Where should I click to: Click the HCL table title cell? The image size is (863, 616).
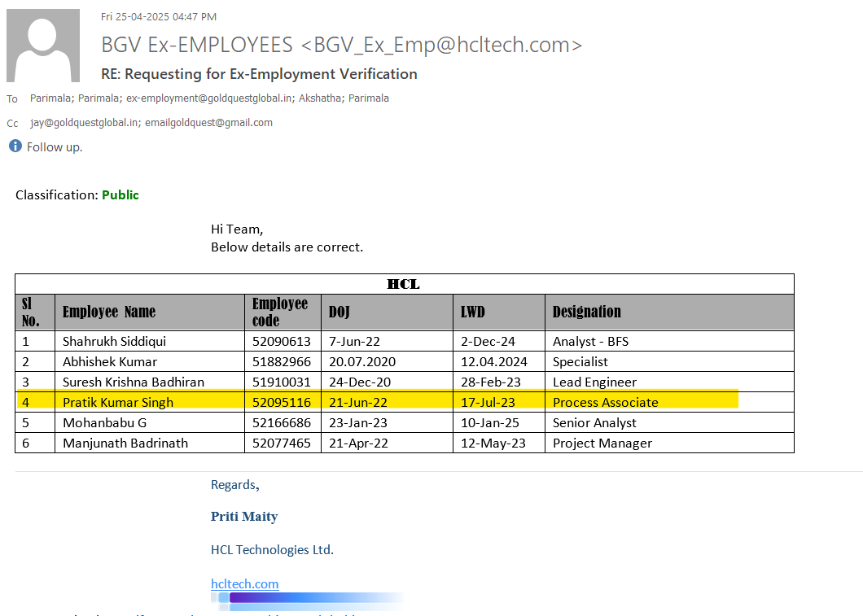coord(404,284)
